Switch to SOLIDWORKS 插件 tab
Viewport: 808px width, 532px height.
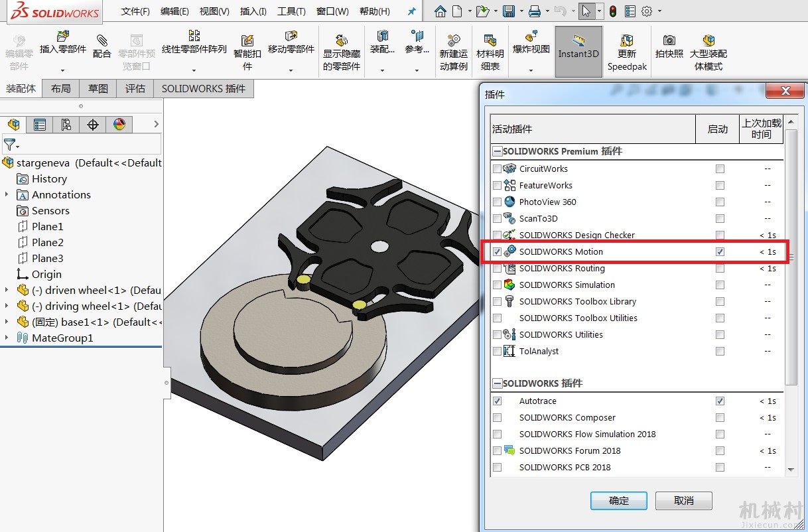(x=204, y=88)
